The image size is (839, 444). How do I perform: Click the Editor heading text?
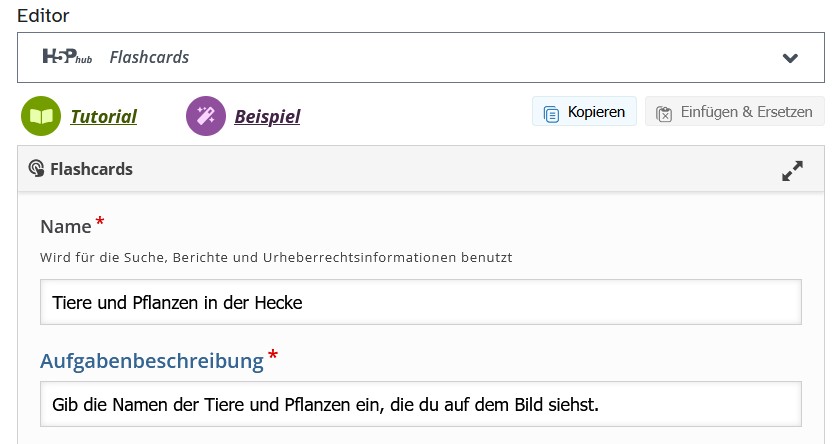(51, 16)
